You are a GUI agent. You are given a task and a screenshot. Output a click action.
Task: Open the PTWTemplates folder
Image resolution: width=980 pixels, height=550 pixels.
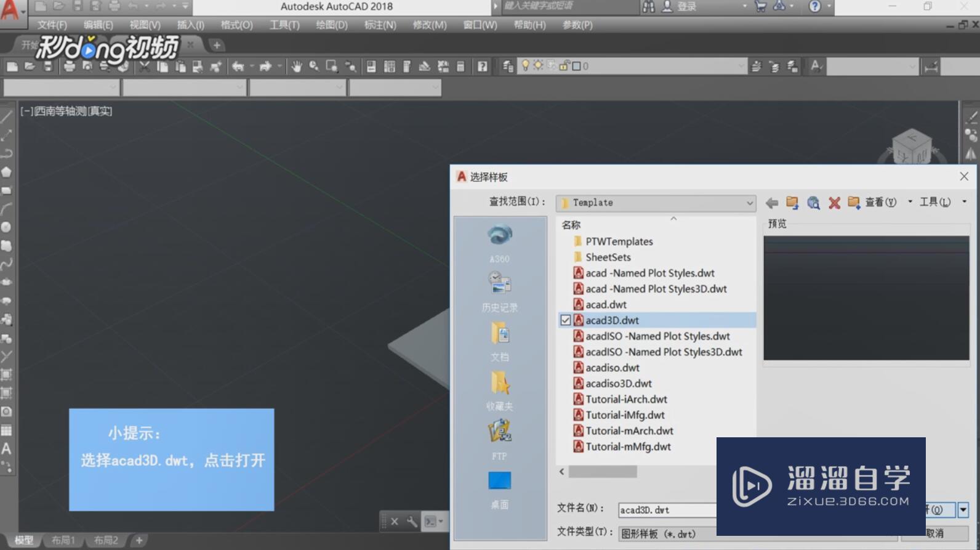tap(619, 241)
